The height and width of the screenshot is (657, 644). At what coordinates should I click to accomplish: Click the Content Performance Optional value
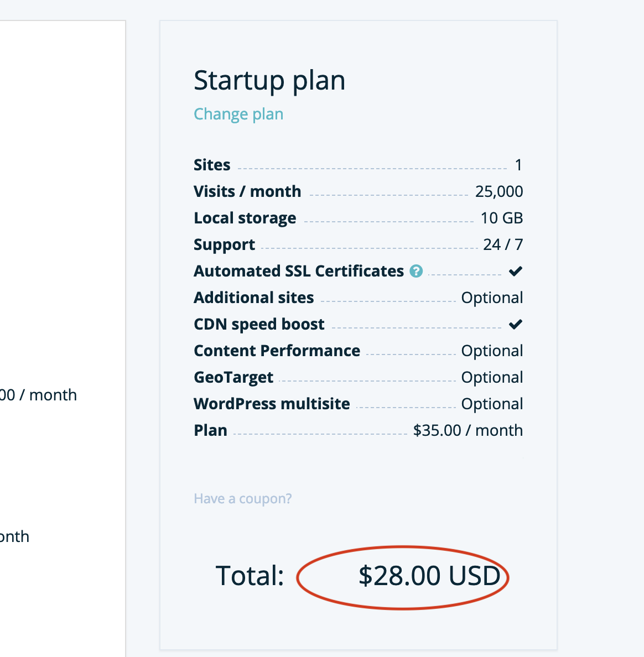(492, 351)
